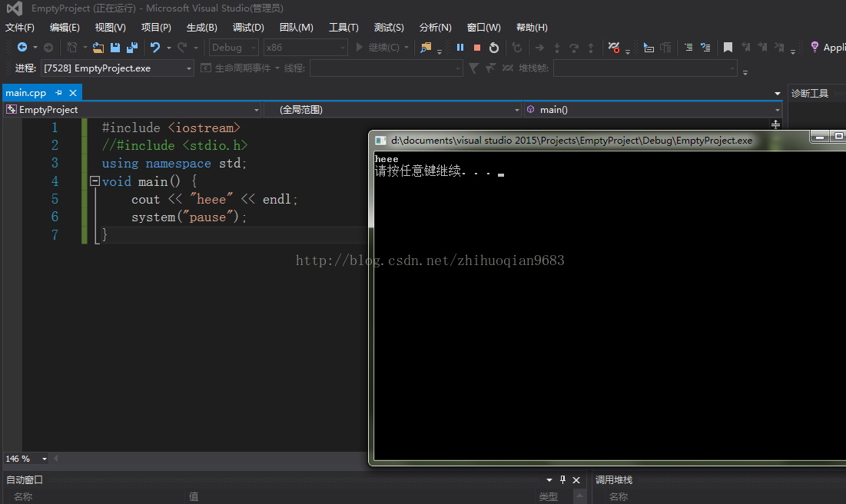This screenshot has height=504, width=846.
Task: Toggle a bookmark with the bookmark icon
Action: click(x=728, y=48)
